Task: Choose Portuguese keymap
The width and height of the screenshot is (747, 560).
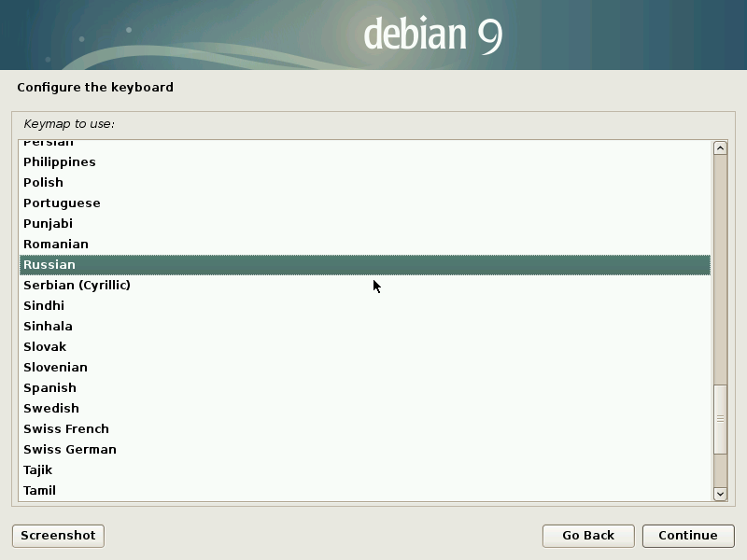Action: (x=365, y=203)
